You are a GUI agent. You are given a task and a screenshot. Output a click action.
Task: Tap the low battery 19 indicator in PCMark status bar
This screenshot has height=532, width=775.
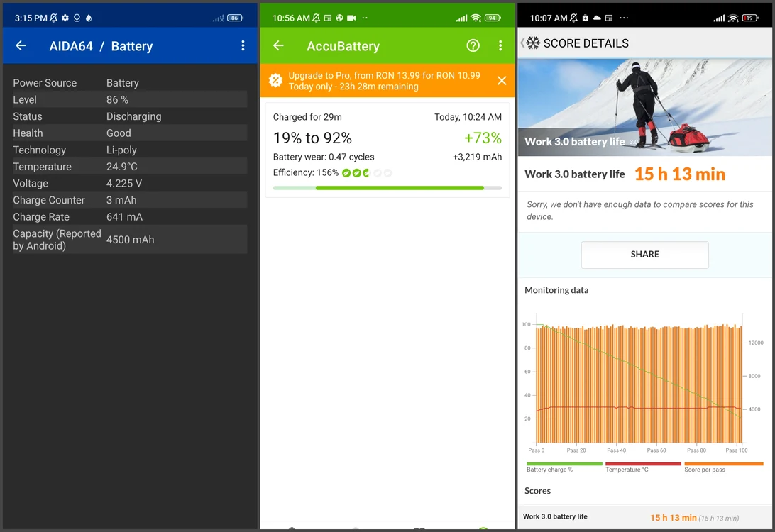point(749,18)
